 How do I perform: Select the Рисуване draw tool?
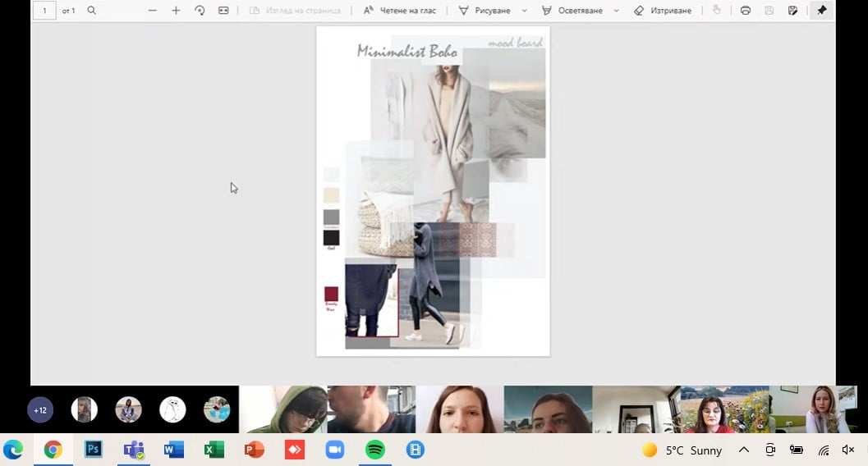coord(485,11)
